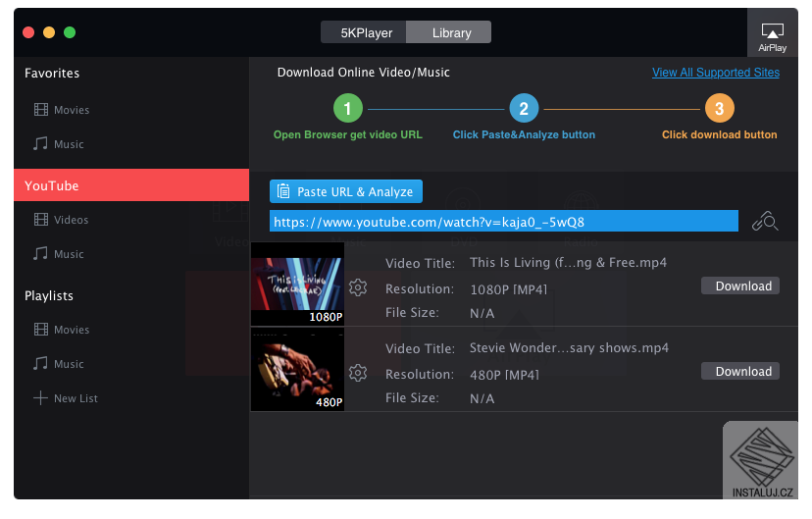Click the analyze search icon beside URL field

coord(765,221)
